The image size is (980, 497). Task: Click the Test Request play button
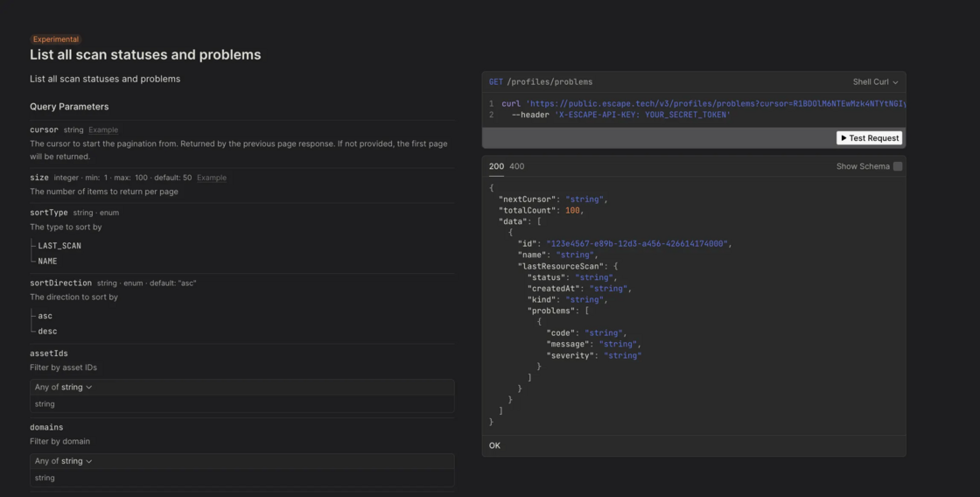[x=869, y=138]
